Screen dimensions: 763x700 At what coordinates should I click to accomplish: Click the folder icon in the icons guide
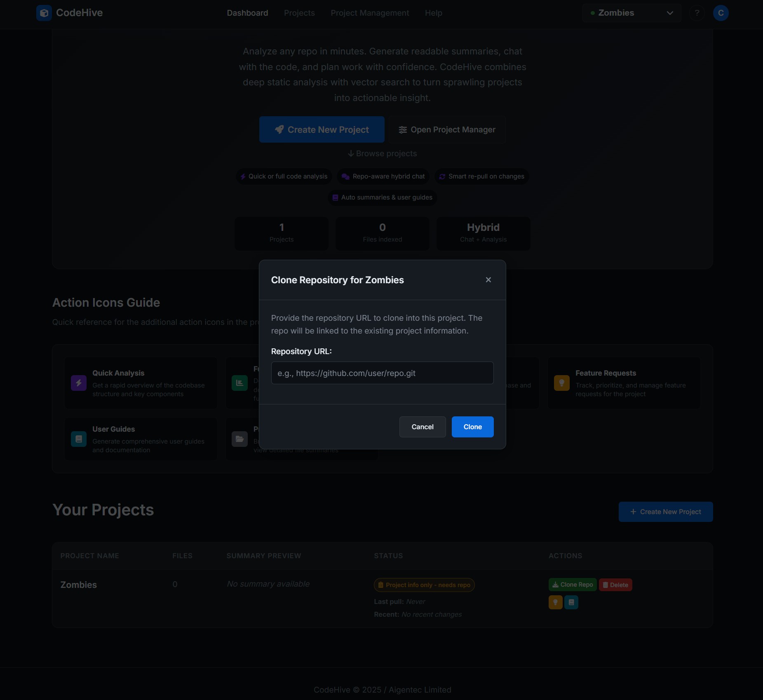pos(239,439)
